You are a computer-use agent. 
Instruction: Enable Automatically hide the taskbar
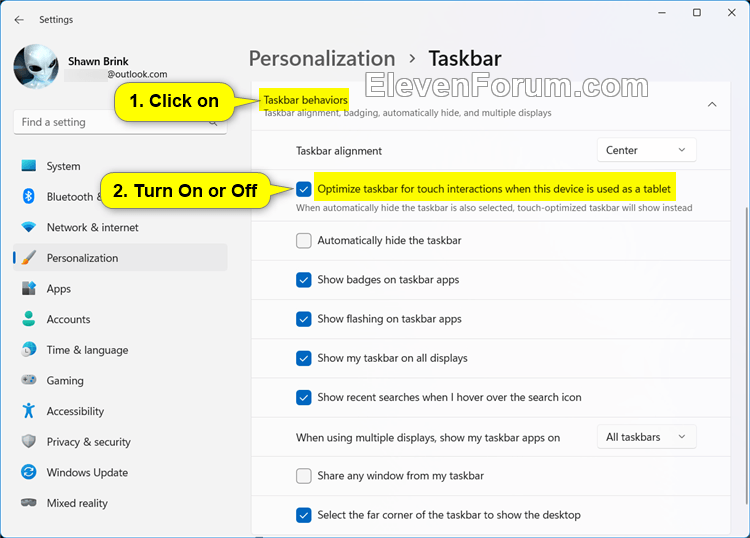click(x=304, y=240)
